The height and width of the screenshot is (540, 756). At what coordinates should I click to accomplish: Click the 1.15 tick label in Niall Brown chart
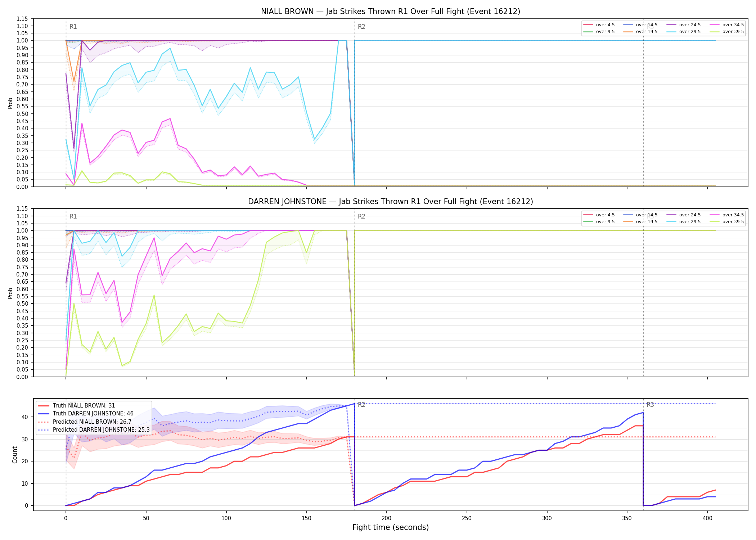coord(22,19)
